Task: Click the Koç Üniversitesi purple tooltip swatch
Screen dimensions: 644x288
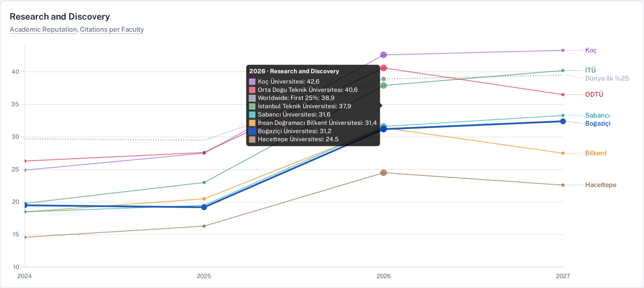Action: [x=252, y=82]
